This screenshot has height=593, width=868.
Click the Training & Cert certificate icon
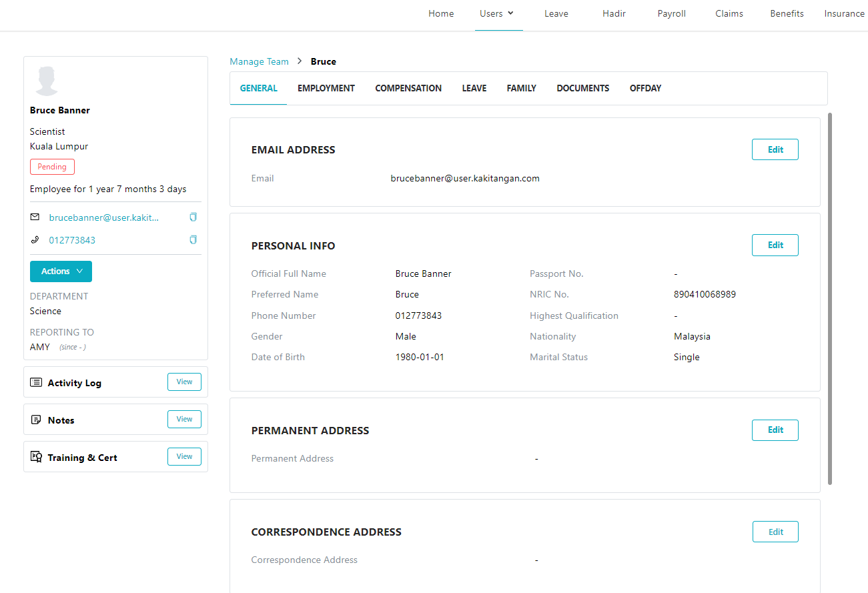(36, 457)
